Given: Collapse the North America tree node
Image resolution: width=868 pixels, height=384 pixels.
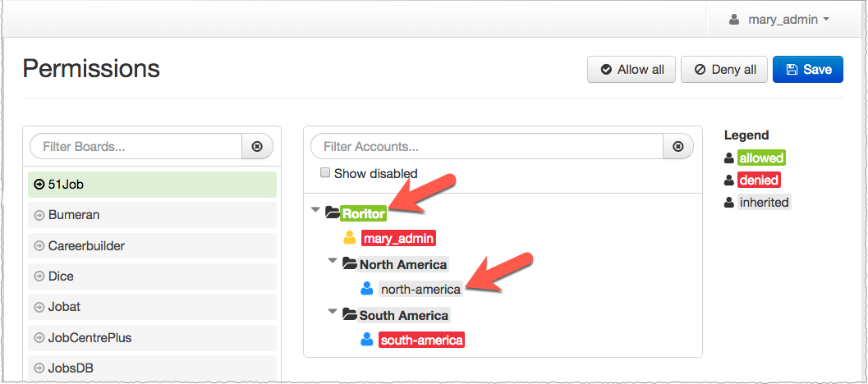Looking at the screenshot, I should pos(333,262).
